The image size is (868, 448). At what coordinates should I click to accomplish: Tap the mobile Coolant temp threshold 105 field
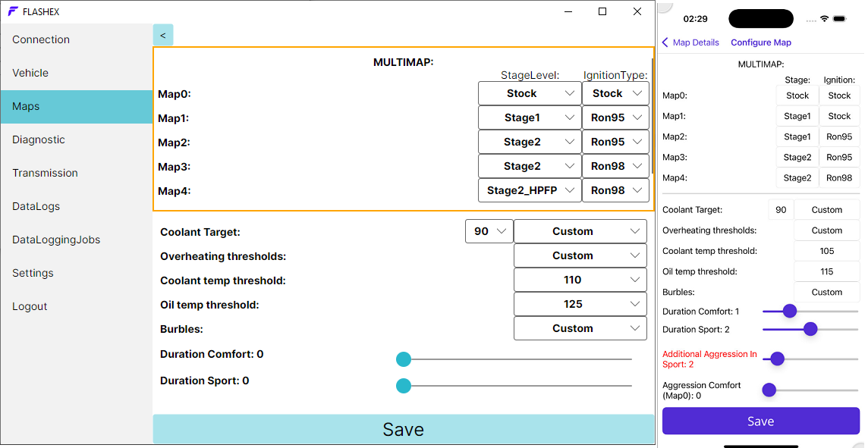[826, 251]
